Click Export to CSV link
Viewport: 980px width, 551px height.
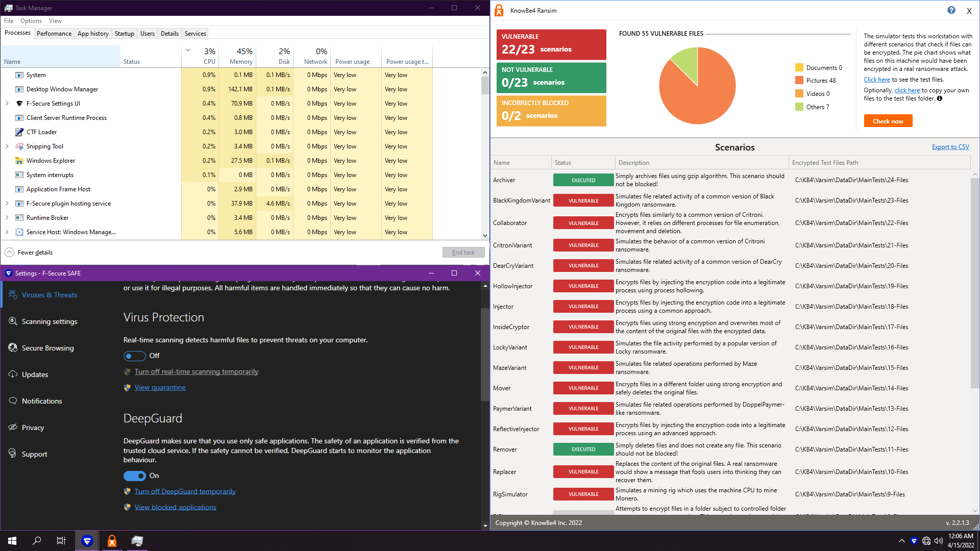point(950,147)
